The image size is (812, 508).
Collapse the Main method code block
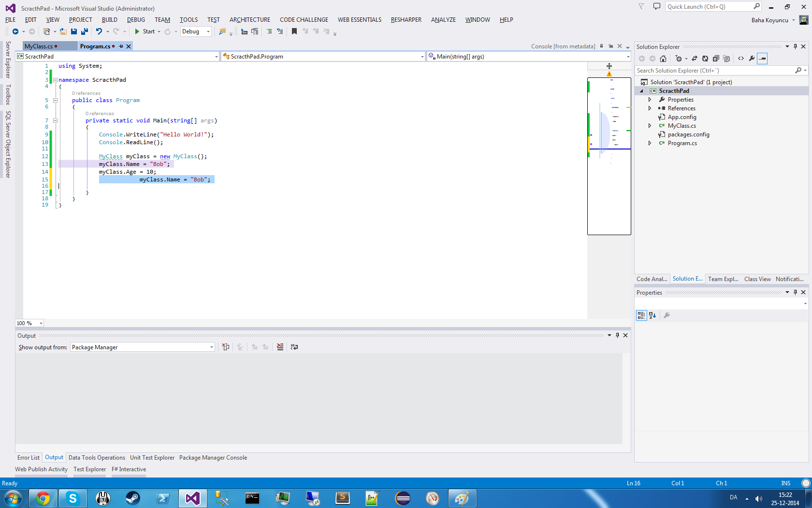(x=55, y=120)
